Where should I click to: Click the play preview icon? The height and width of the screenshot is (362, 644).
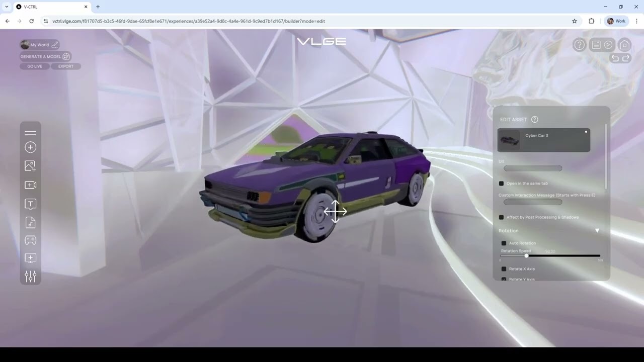pos(608,45)
